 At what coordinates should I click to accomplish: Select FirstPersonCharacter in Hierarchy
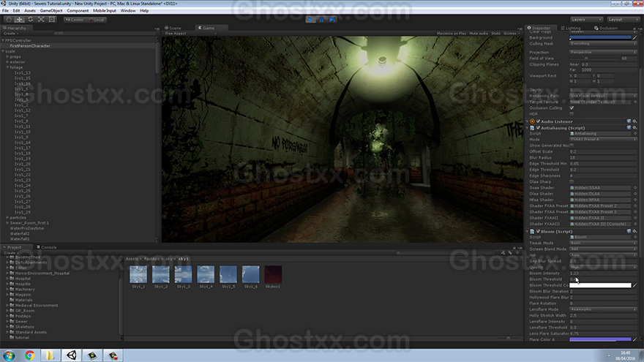coord(30,46)
